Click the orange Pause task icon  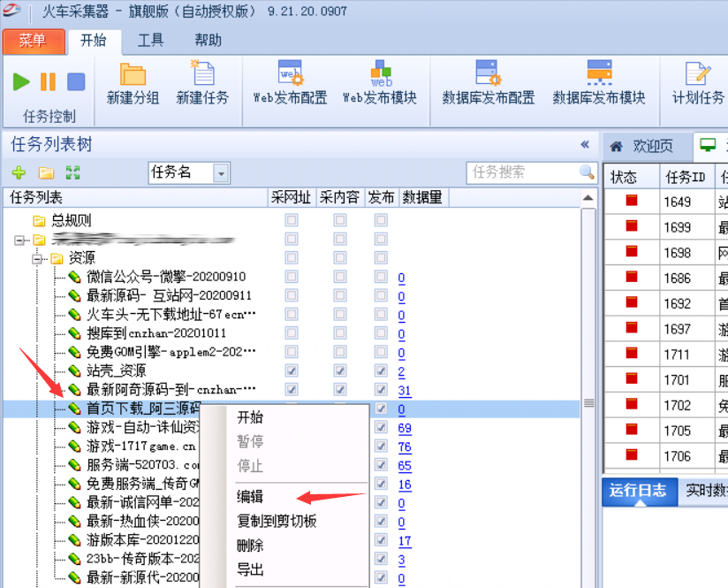pos(48,82)
